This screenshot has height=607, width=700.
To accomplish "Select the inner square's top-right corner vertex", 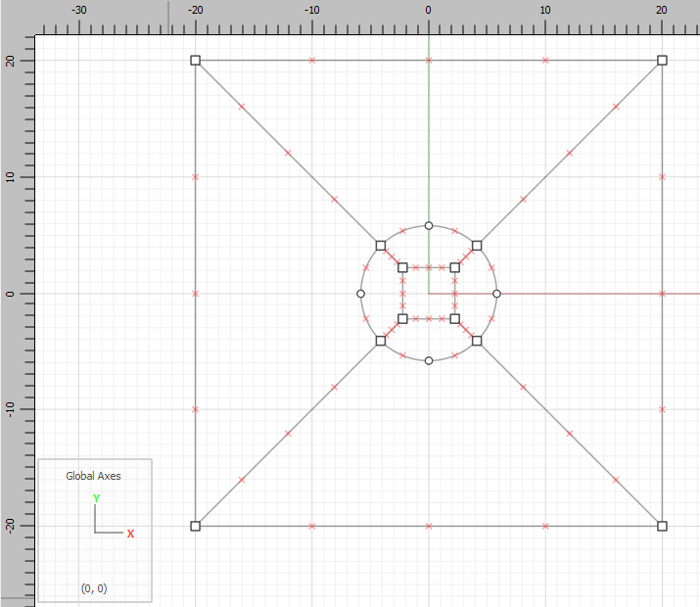I will 454,267.
